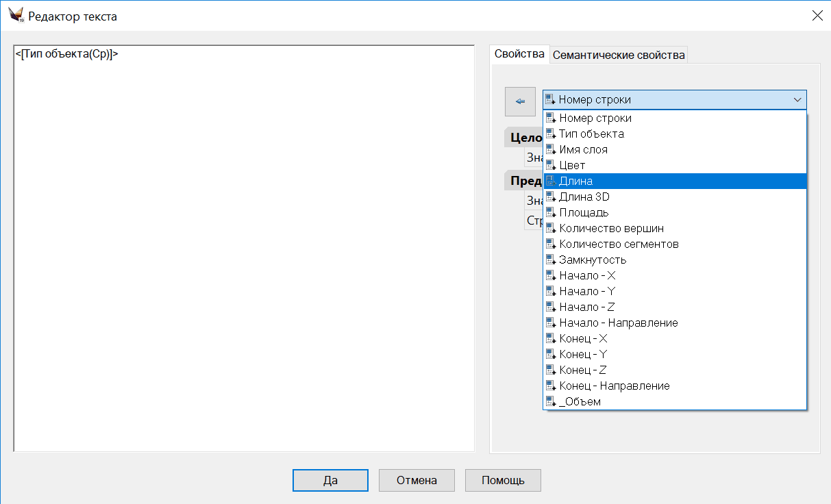Image resolution: width=831 pixels, height=504 pixels.
Task: Confirm with the 'Да' button
Action: [330, 480]
